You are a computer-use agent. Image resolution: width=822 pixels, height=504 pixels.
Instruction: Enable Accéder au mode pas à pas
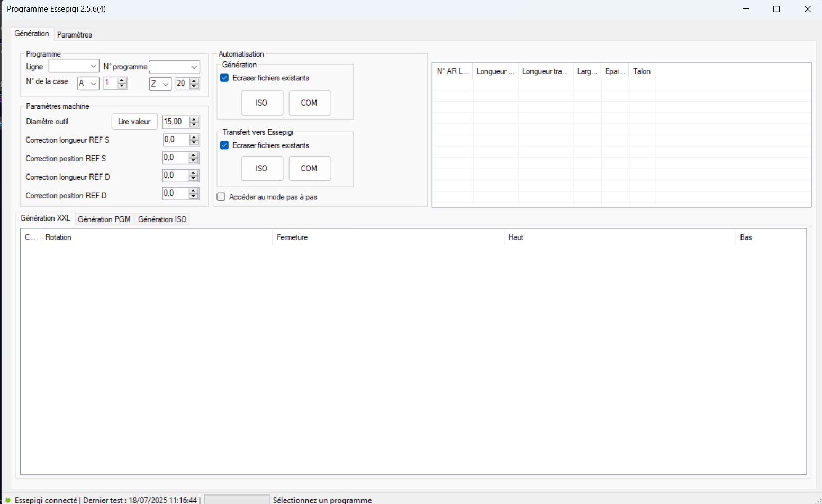(x=221, y=197)
